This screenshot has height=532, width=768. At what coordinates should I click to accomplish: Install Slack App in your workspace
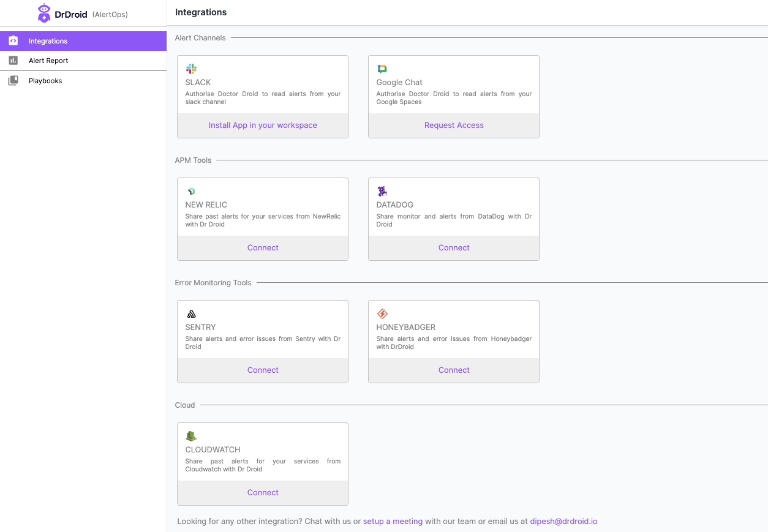(263, 126)
